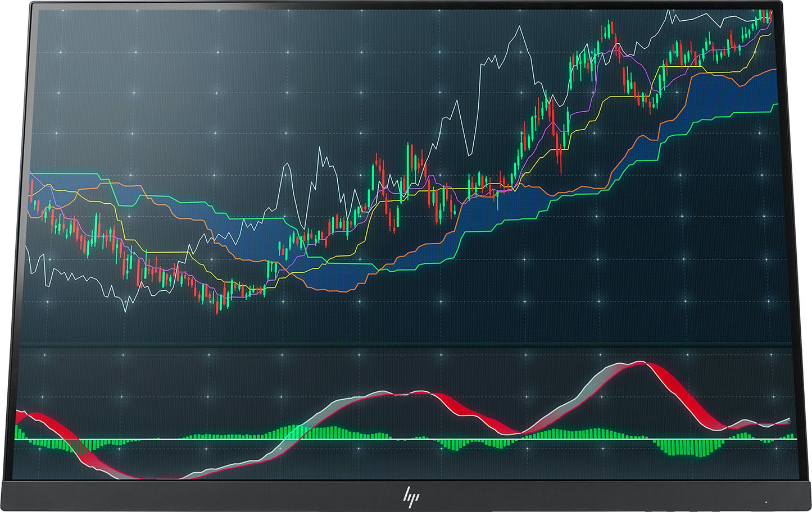This screenshot has width=812, height=512.
Task: Click the power indicator LED on the bezel
Action: tap(765, 501)
